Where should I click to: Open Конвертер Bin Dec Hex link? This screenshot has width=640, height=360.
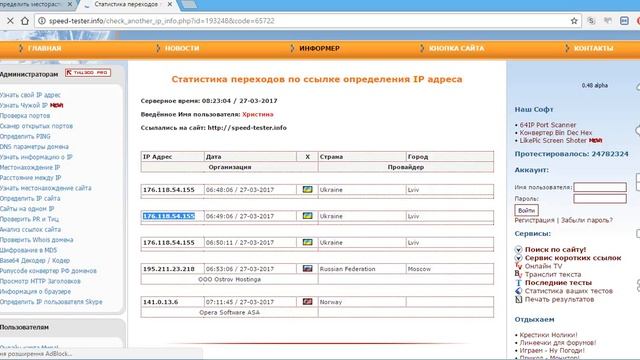coord(556,133)
